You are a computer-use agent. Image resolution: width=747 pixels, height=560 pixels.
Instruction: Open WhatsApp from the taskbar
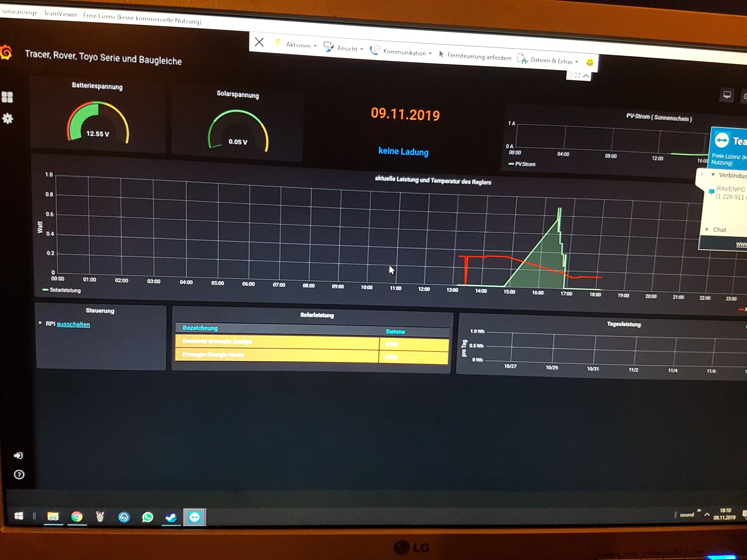pos(148,517)
